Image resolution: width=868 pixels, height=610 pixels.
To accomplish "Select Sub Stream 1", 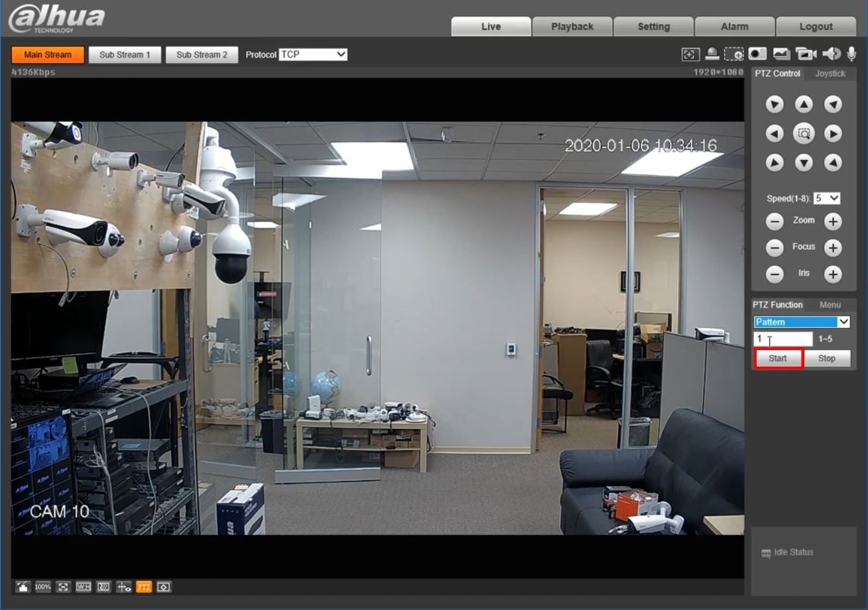I will [125, 55].
